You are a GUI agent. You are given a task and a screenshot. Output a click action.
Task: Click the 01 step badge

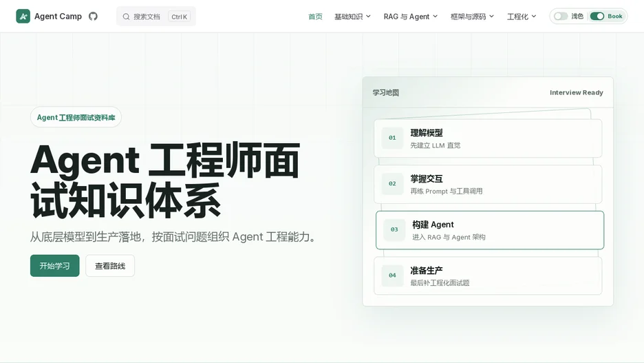(x=392, y=138)
